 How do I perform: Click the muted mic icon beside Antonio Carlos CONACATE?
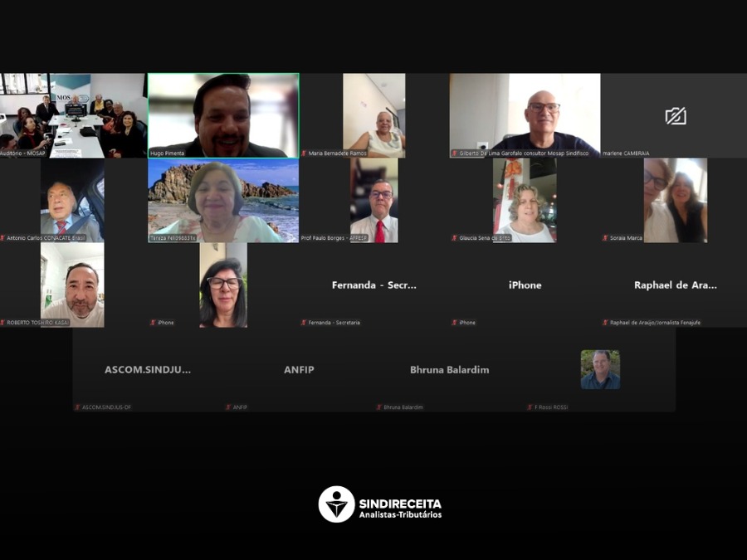2,238
